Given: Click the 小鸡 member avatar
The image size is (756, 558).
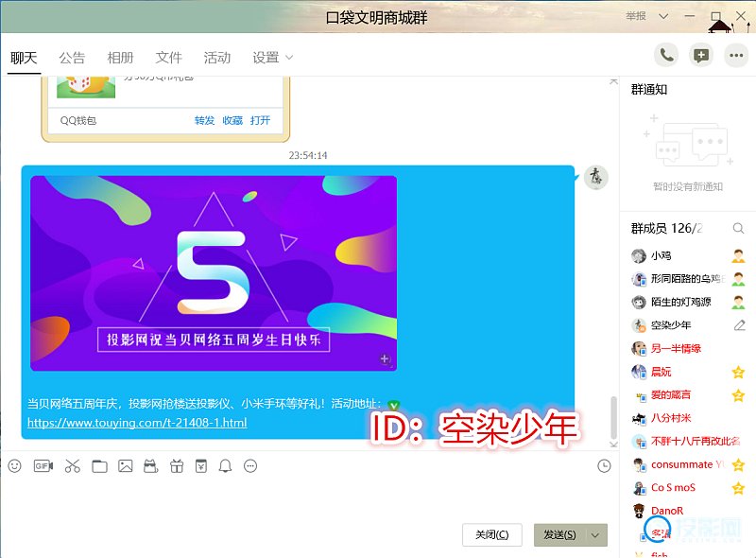Looking at the screenshot, I should pyautogui.click(x=639, y=256).
